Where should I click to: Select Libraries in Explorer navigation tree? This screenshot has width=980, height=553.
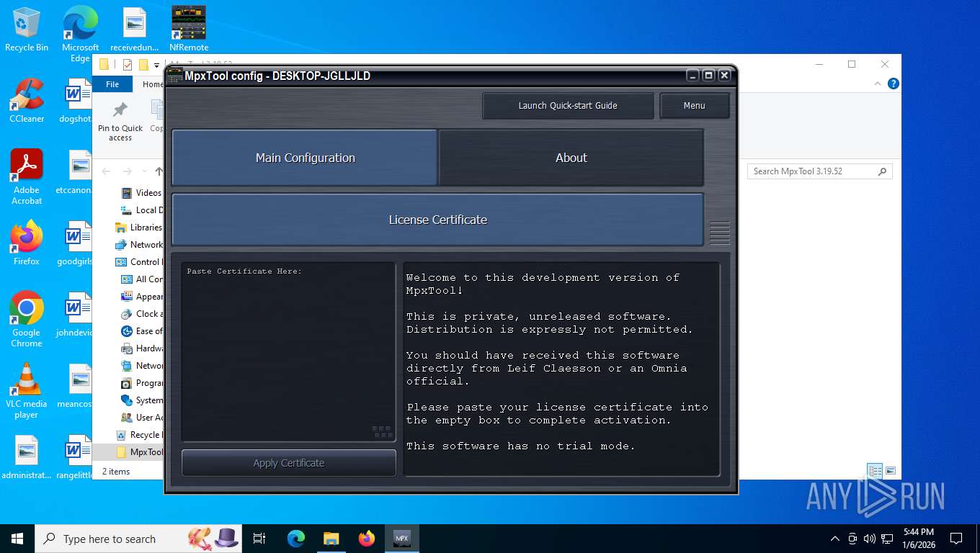tap(138, 227)
